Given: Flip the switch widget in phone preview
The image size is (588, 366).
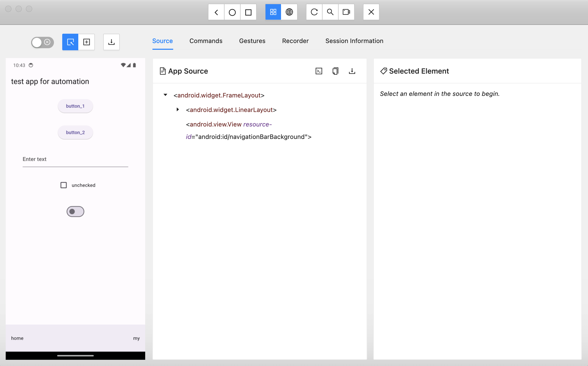Looking at the screenshot, I should point(75,212).
